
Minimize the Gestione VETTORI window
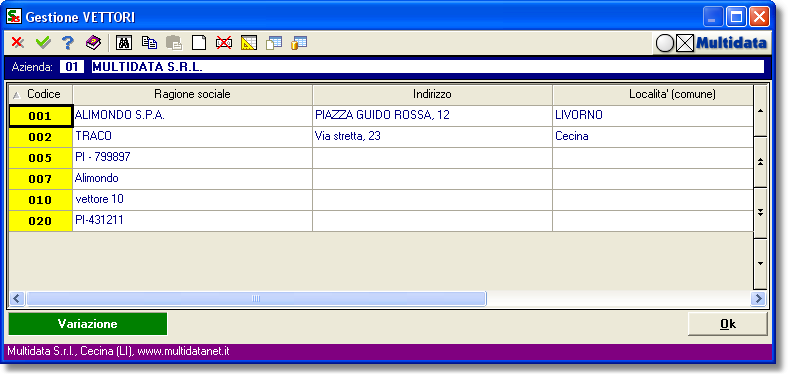click(x=712, y=18)
